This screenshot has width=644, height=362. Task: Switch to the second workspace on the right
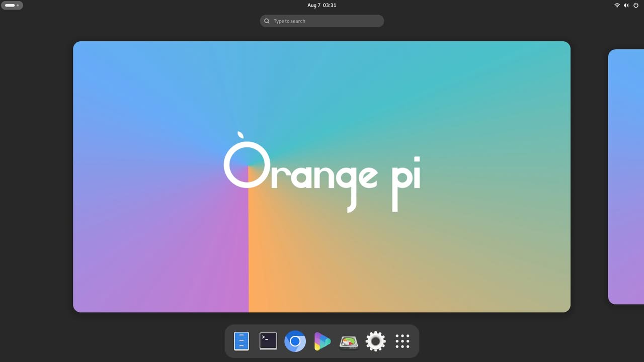[626, 177]
